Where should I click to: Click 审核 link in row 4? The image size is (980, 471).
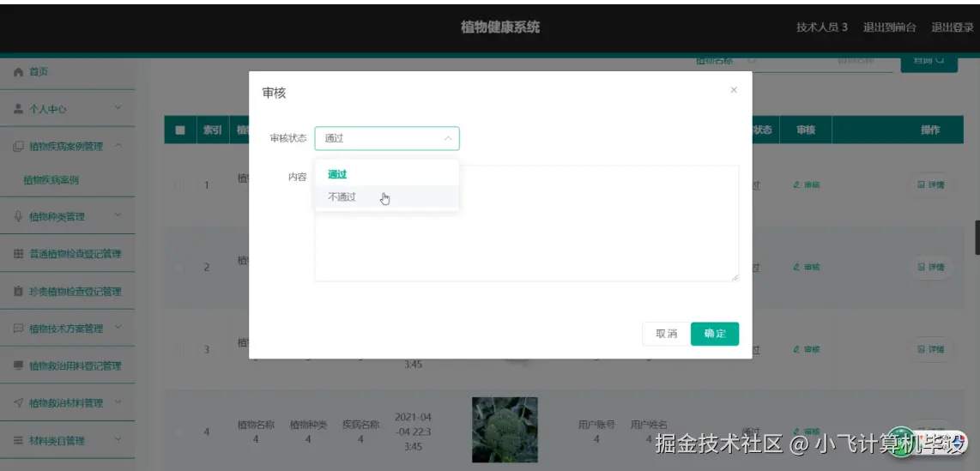pyautogui.click(x=806, y=431)
